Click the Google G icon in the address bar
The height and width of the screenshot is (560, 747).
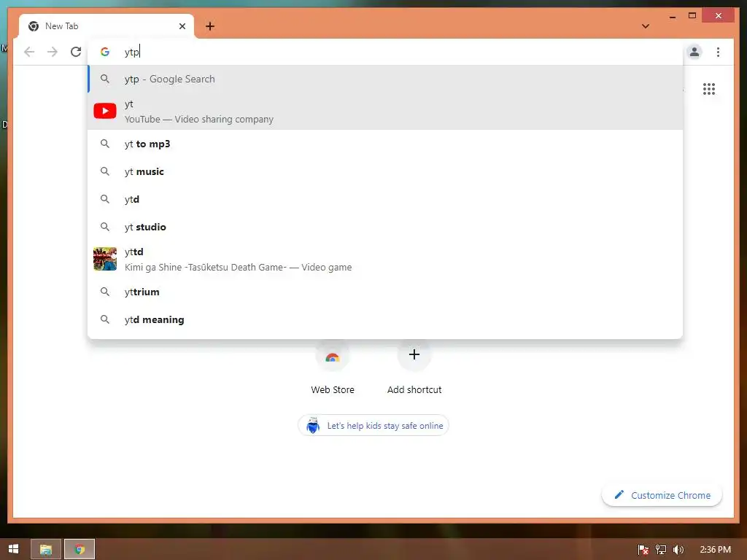tap(105, 52)
